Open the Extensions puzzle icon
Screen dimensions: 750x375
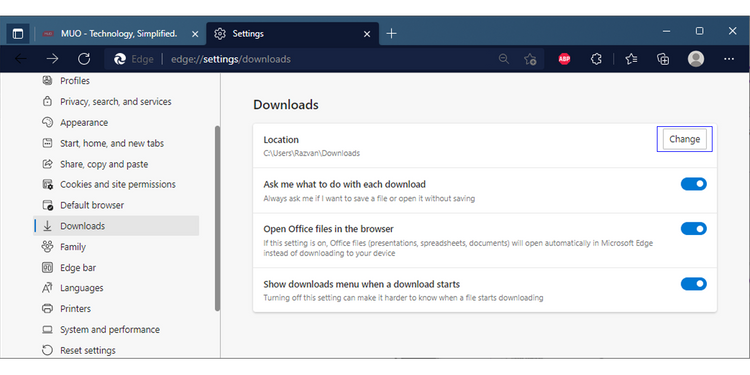click(596, 59)
